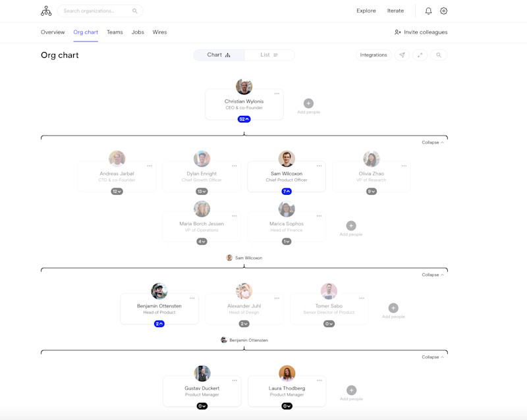Switch to Chart view
This screenshot has height=420, width=527.
click(219, 55)
